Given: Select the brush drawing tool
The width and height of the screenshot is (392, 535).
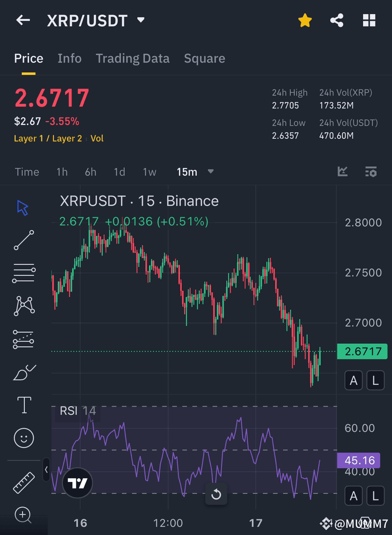Looking at the screenshot, I should (24, 372).
